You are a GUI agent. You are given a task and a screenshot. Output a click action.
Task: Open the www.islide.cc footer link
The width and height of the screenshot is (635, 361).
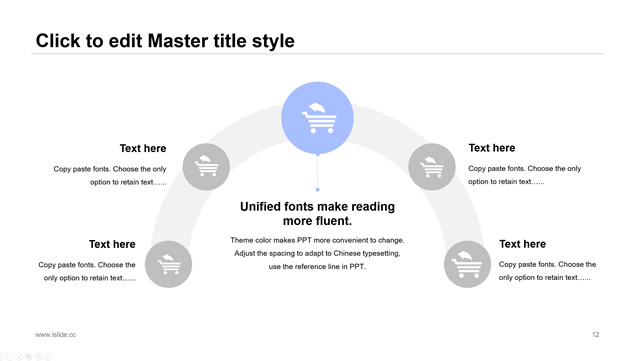point(55,335)
